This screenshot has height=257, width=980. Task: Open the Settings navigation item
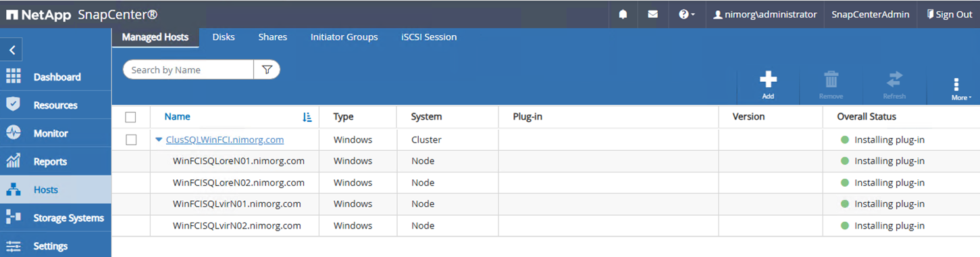coord(55,246)
